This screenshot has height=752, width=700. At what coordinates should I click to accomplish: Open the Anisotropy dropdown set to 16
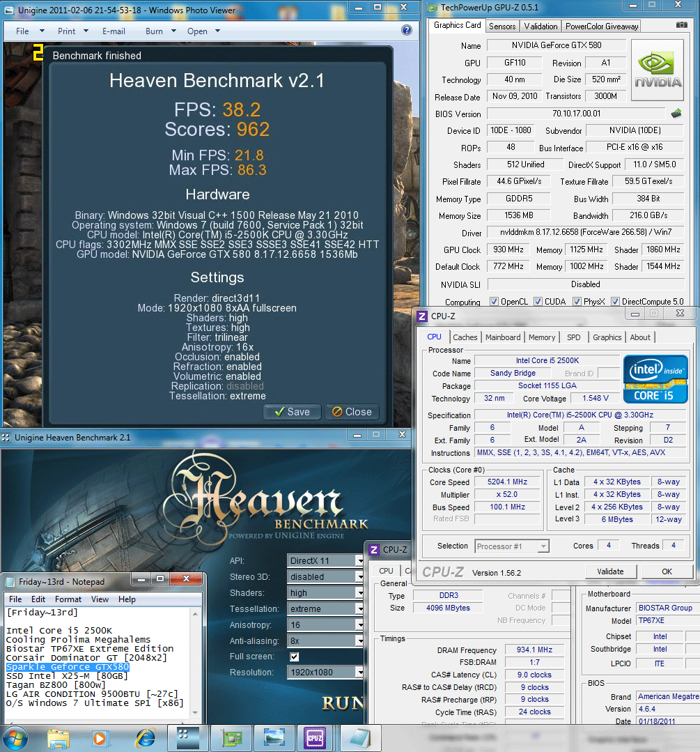[325, 625]
